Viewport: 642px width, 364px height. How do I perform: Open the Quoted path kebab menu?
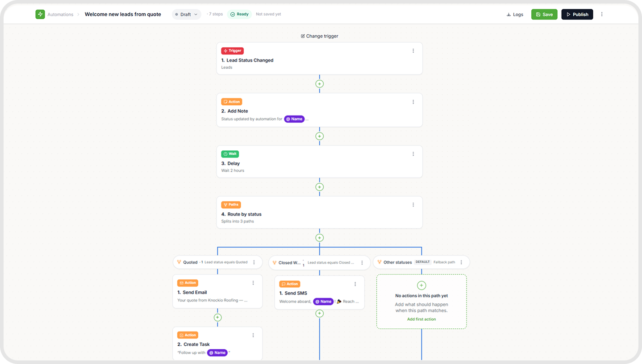(x=254, y=262)
